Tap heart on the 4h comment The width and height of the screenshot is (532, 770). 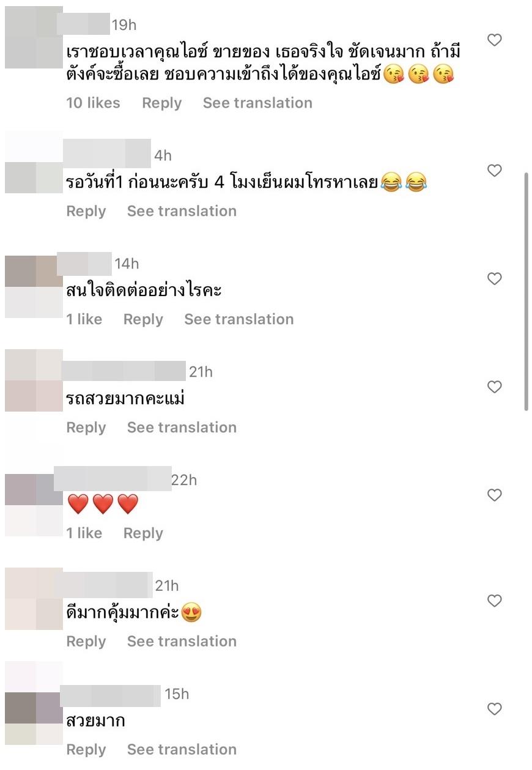click(x=494, y=171)
